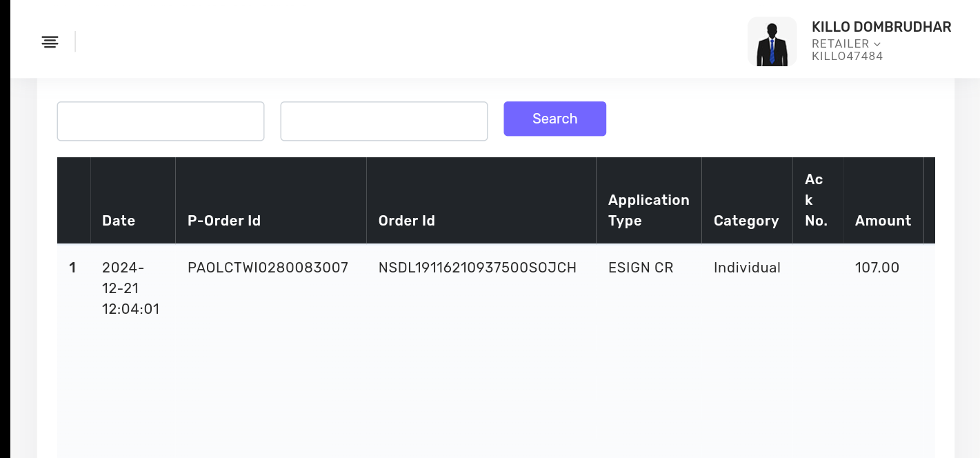Sort by the Date column header
Screen dimensions: 980x458
coord(119,221)
